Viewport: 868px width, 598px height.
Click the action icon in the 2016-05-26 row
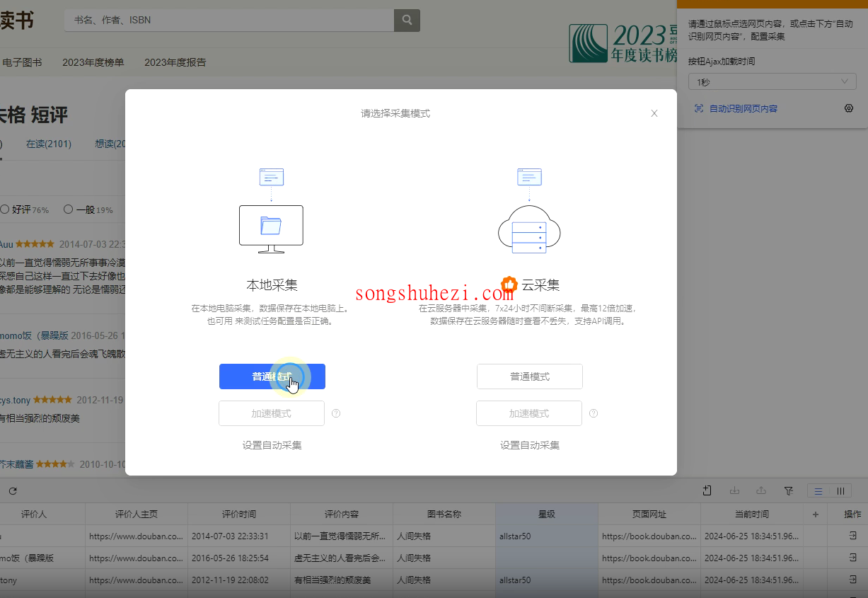(853, 558)
